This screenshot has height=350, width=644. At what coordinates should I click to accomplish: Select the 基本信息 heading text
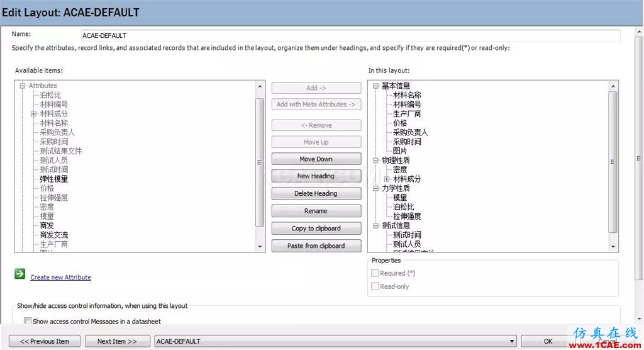pos(396,86)
